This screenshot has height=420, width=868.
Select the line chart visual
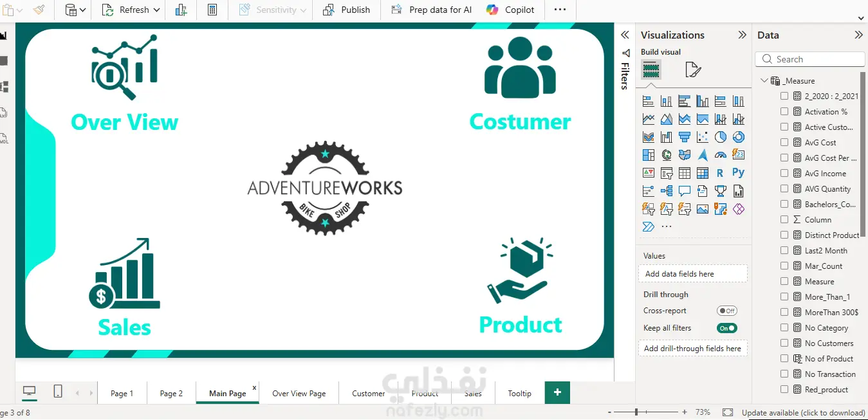point(649,119)
